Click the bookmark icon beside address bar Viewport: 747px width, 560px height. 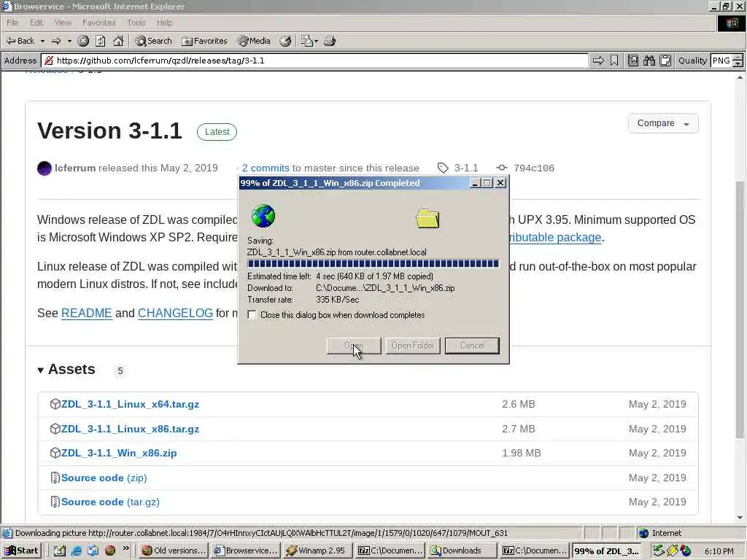click(614, 61)
